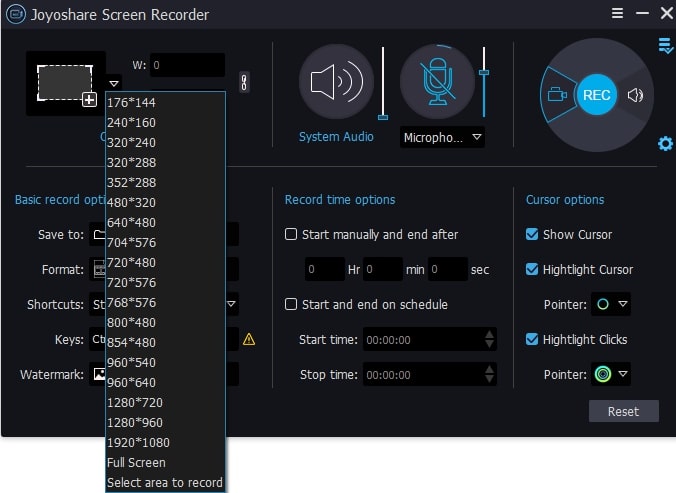Start recording with the REC button
This screenshot has width=676, height=493.
[597, 95]
